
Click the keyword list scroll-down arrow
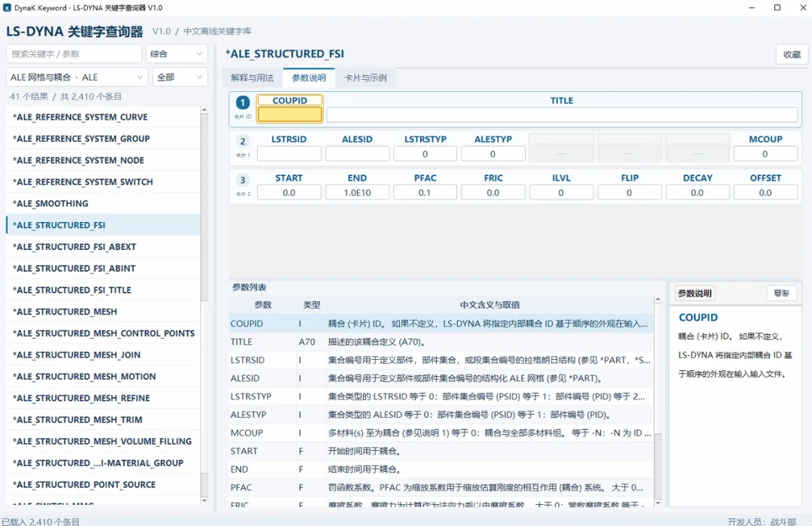tap(204, 500)
